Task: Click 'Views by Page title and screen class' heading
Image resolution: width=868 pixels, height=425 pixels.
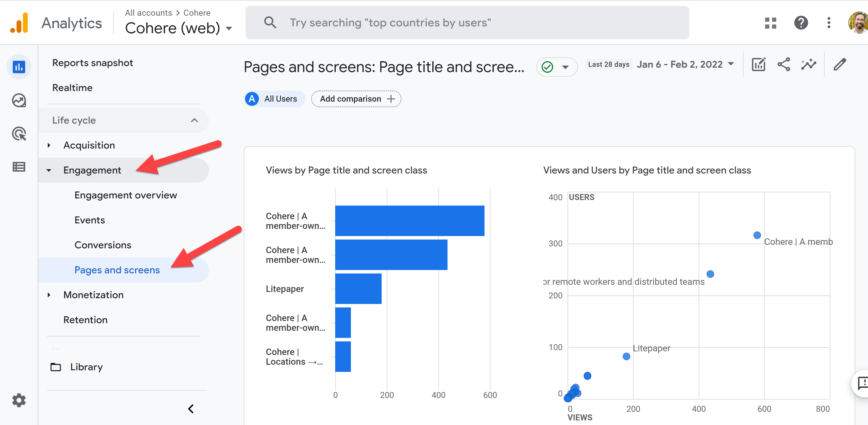Action: (346, 170)
